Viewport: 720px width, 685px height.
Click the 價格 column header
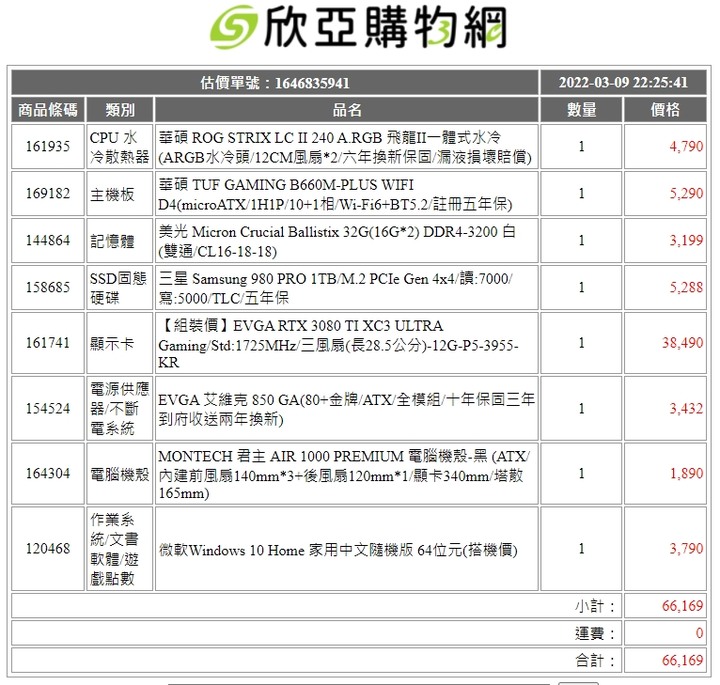click(665, 110)
